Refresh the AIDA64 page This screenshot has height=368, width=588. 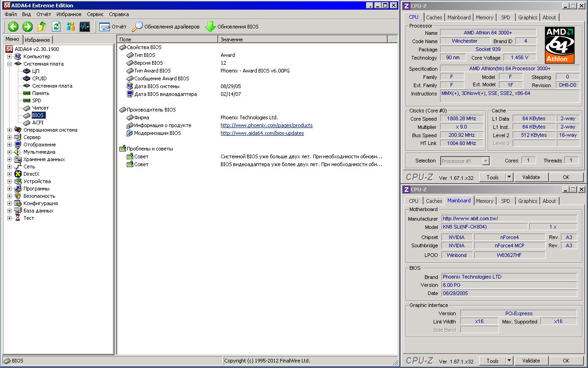(56, 27)
